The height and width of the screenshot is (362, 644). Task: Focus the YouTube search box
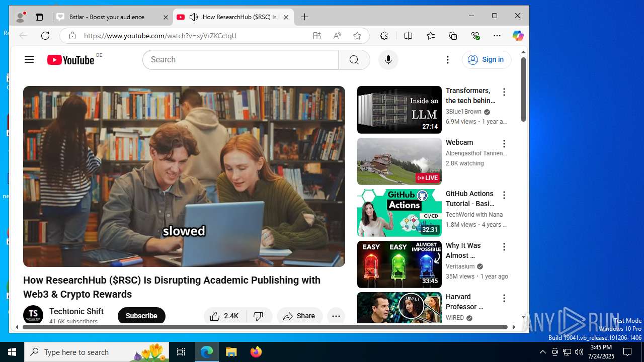tap(240, 60)
